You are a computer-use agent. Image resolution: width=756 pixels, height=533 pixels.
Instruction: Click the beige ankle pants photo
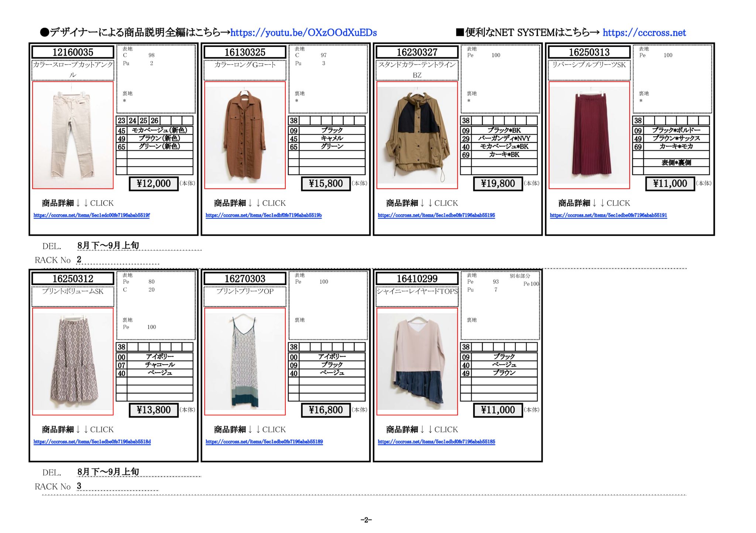pyautogui.click(x=73, y=135)
